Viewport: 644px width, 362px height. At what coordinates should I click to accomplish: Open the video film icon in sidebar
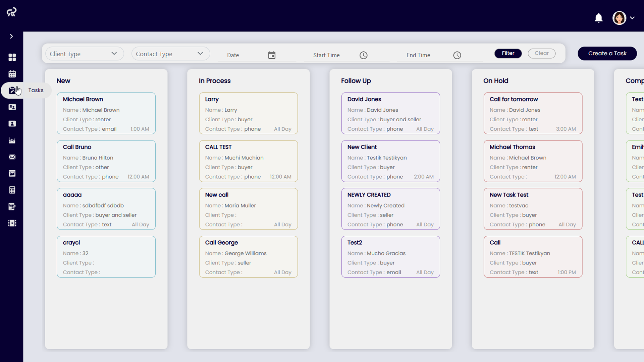12,223
